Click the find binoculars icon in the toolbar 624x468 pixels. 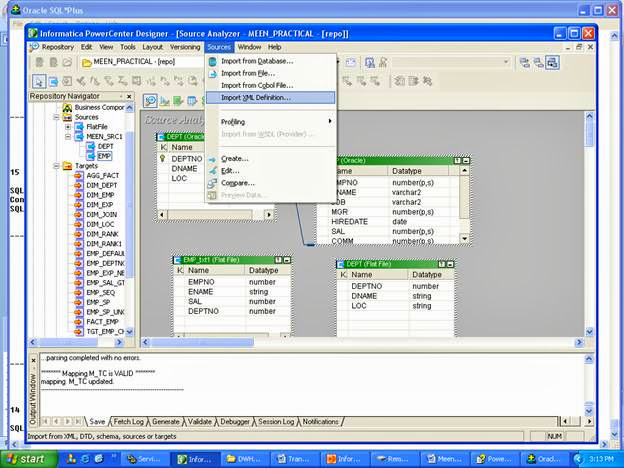click(370, 62)
